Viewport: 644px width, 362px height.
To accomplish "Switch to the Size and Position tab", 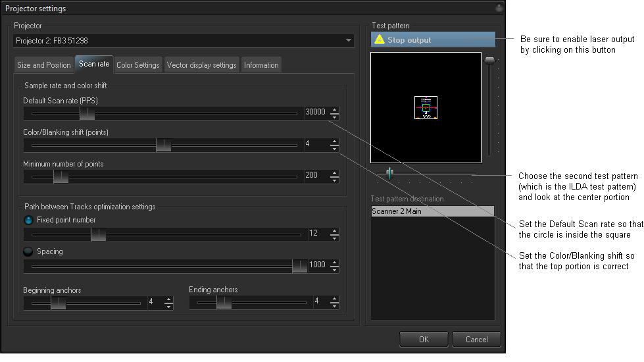I will pyautogui.click(x=43, y=65).
